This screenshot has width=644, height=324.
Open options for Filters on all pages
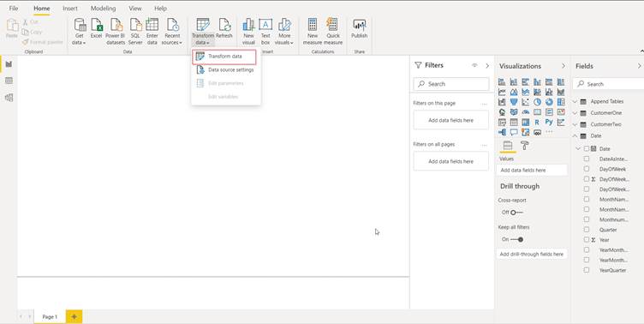pos(484,145)
